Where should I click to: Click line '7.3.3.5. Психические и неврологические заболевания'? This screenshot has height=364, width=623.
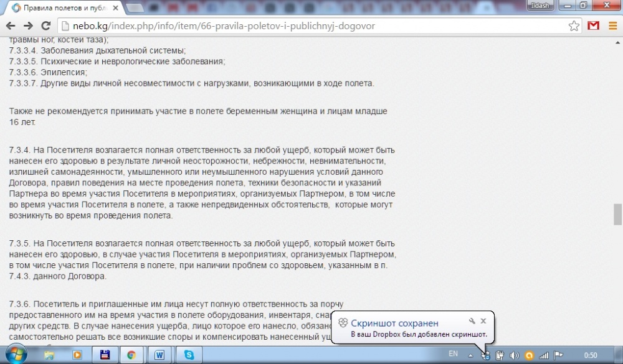tap(117, 62)
